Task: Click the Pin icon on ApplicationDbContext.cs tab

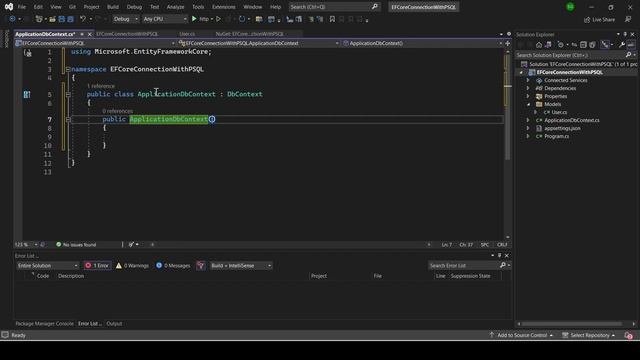Action: [x=82, y=34]
